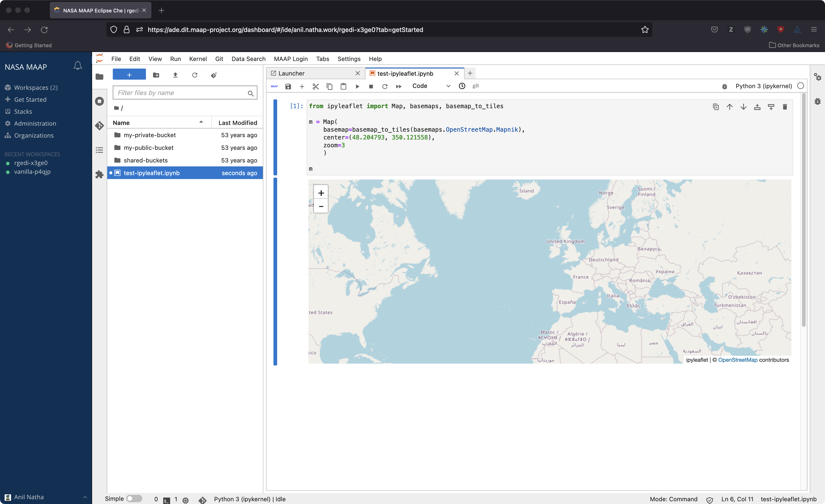Refresh the file browser
825x504 pixels.
click(195, 75)
